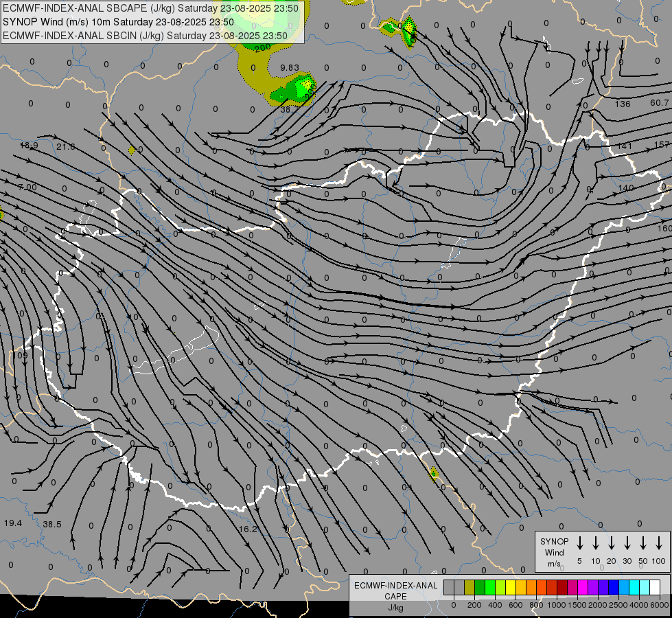Click the 136 value on the map
The image size is (672, 618).
point(623,104)
